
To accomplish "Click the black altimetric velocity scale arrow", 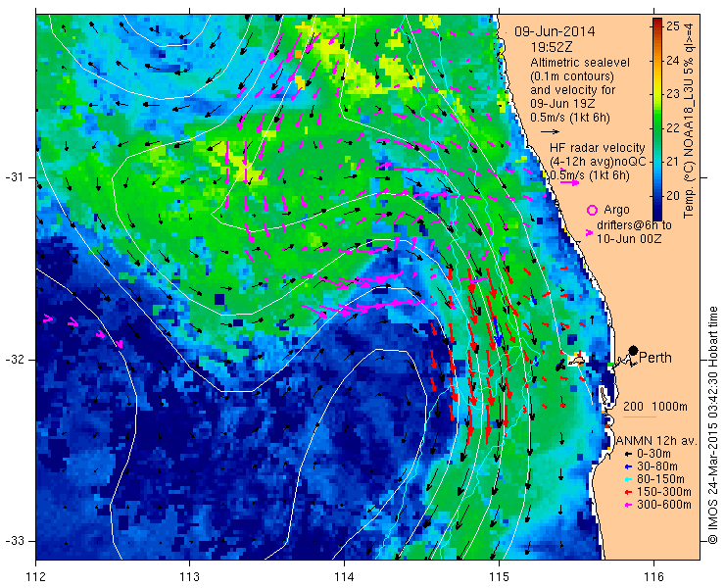I will (550, 132).
